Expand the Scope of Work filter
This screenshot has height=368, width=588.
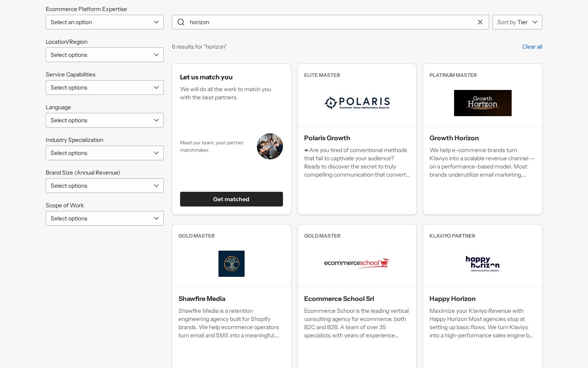[x=105, y=218]
